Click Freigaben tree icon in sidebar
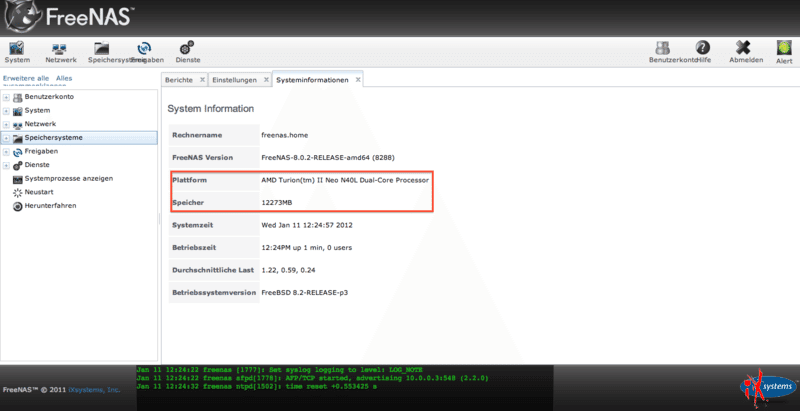 pos(18,152)
